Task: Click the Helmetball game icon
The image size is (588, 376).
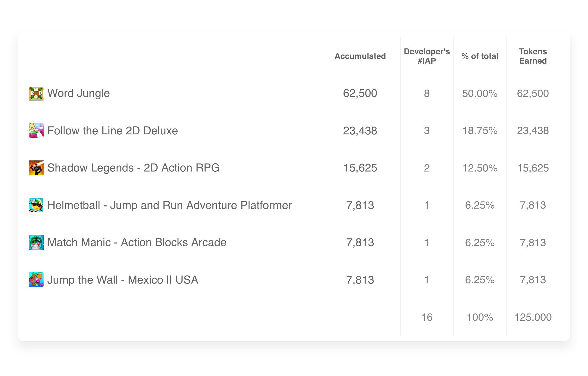Action: point(36,205)
